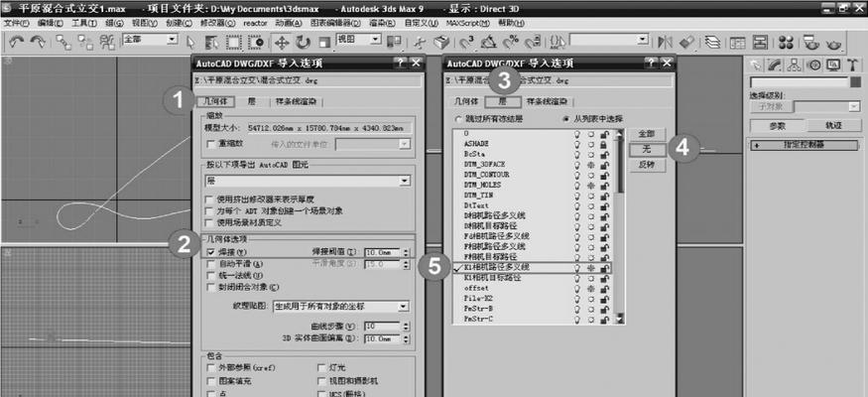The image size is (868, 397).
Task: Choose the Bind to Space Warp tool
Action: (107, 42)
